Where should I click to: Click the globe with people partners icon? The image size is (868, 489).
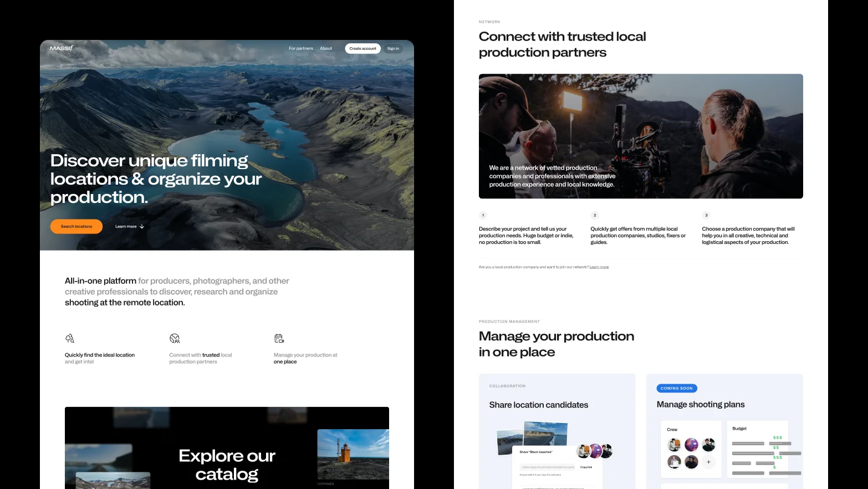(x=175, y=338)
